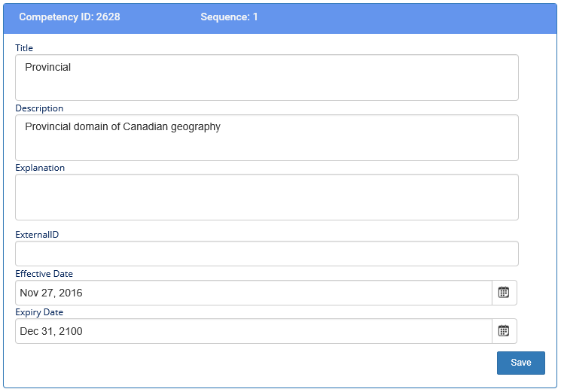
Task: Click the word 'geography' in the Description text
Action: tap(197, 127)
